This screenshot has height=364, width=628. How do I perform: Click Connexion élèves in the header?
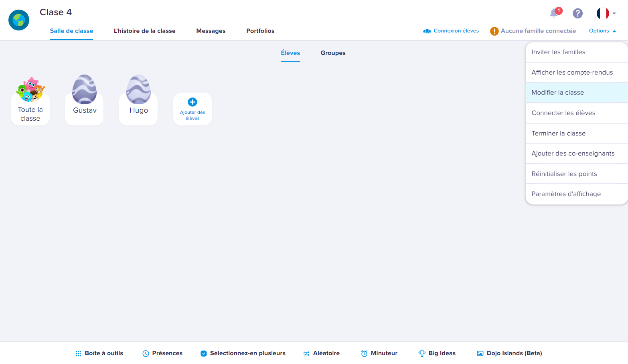point(451,30)
